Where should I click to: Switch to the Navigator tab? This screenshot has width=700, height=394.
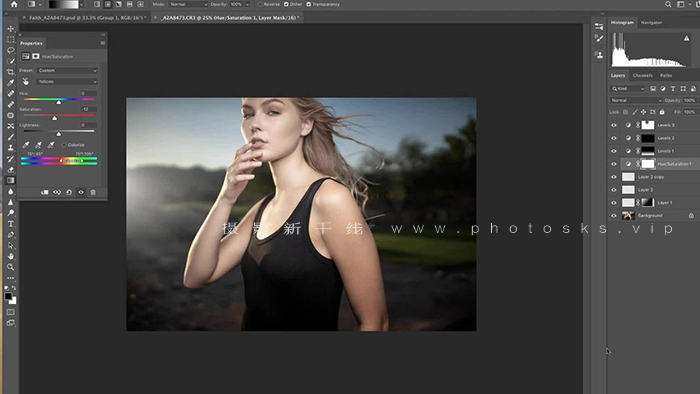click(x=651, y=22)
